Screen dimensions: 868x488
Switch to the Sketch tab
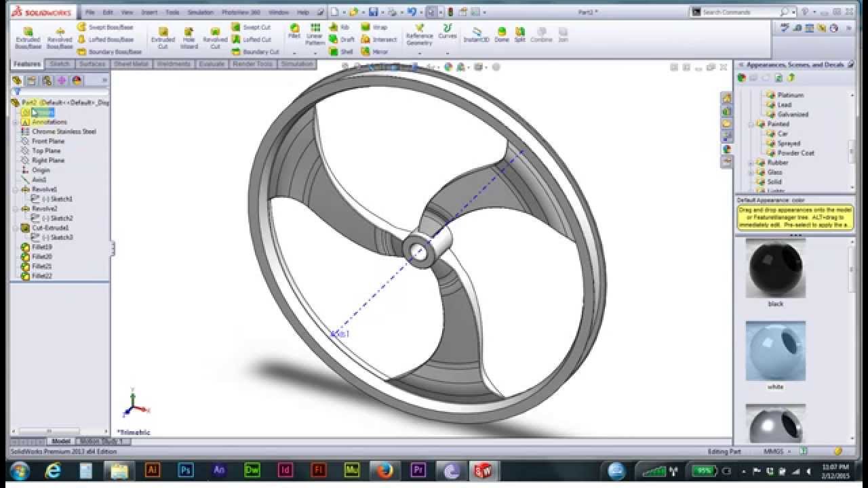point(60,64)
